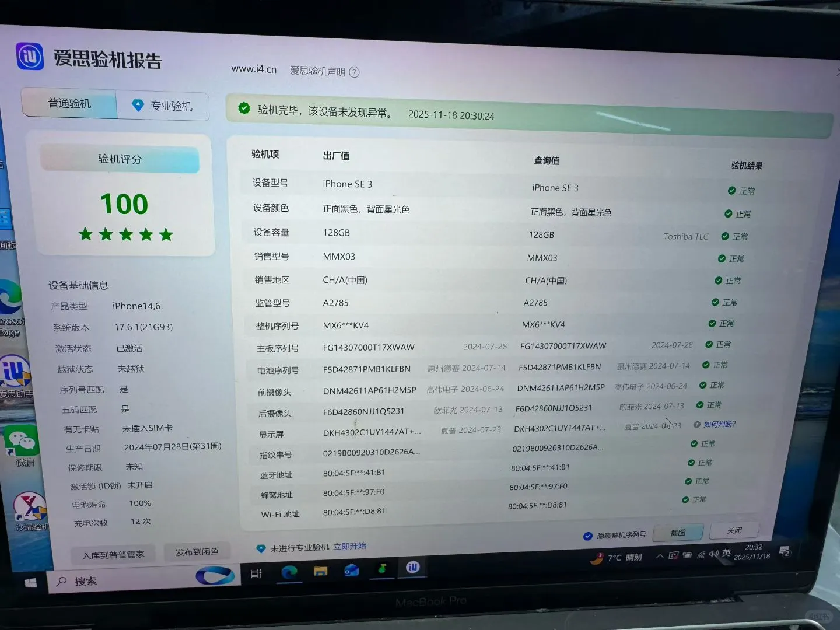Screen dimensions: 840x630
Task: Click the question mark beside 爱思验机声明
Action: click(x=355, y=72)
